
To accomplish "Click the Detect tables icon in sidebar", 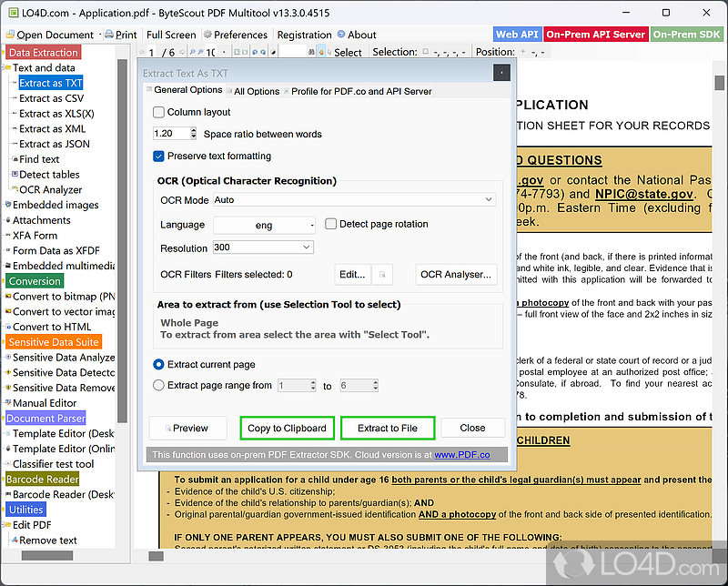I will (15, 174).
